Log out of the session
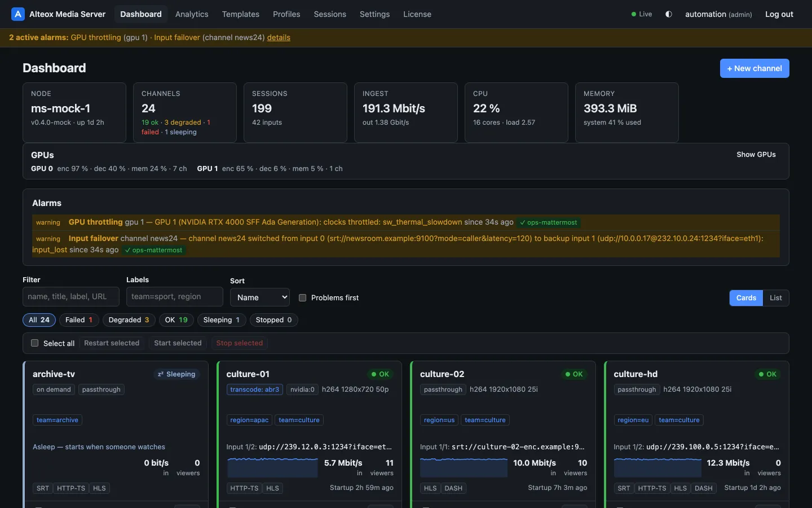The height and width of the screenshot is (508, 812). coord(779,14)
